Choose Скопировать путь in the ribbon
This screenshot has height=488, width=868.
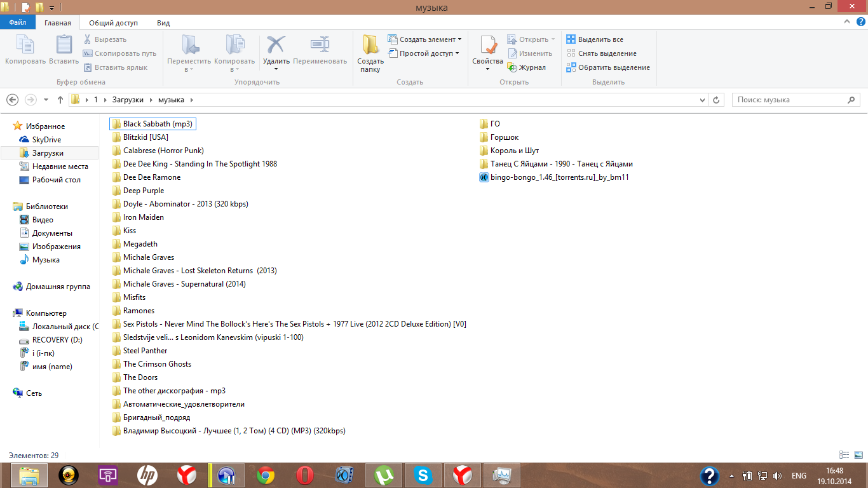coord(119,53)
